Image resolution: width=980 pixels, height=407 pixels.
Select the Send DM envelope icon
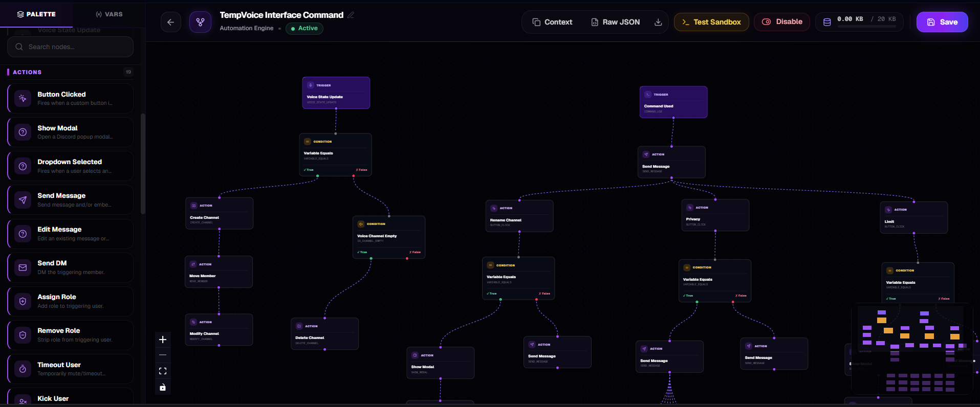click(x=23, y=267)
